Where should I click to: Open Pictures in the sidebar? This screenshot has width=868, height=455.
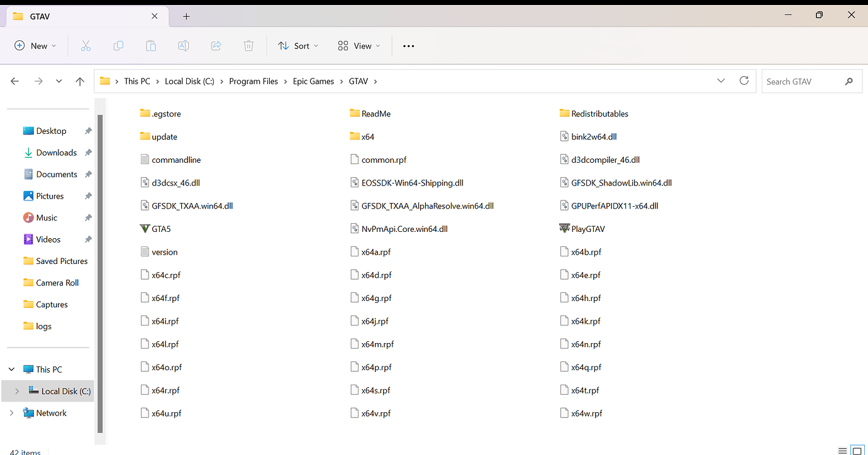[x=50, y=196]
